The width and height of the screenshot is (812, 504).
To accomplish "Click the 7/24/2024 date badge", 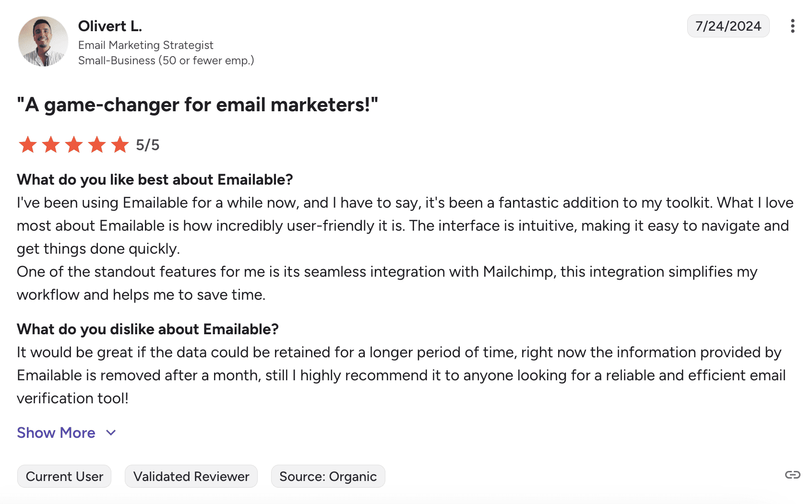I will [x=728, y=26].
